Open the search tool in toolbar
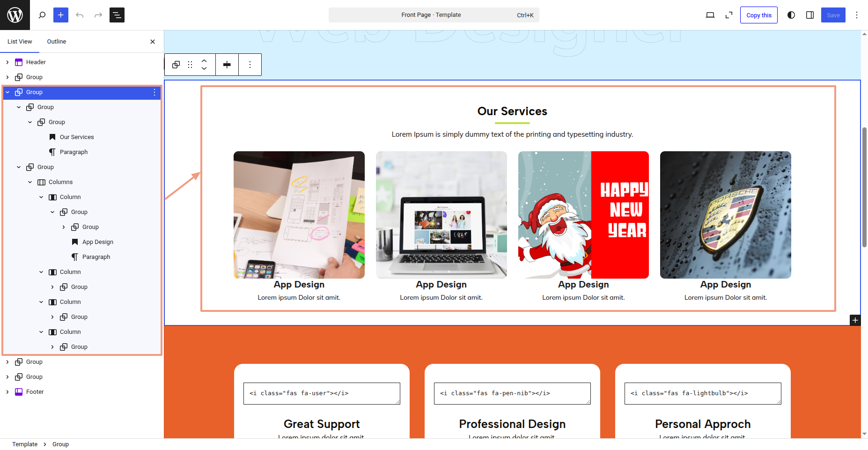The width and height of the screenshot is (868, 450). click(x=42, y=15)
